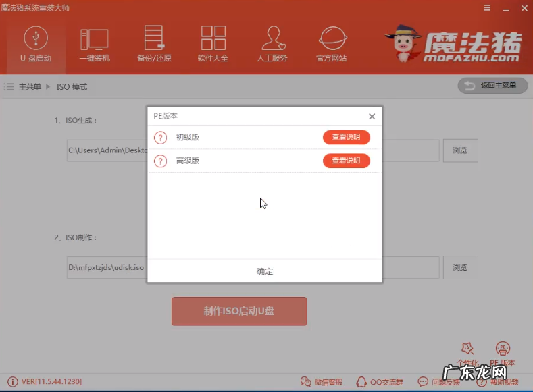Click 制作ISO启动U盘 button

coord(239,311)
